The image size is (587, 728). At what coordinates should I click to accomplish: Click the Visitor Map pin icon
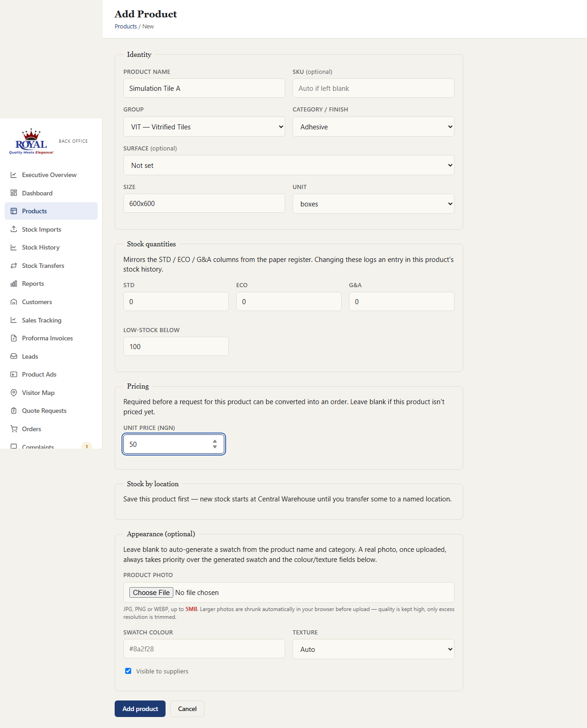[x=14, y=393]
